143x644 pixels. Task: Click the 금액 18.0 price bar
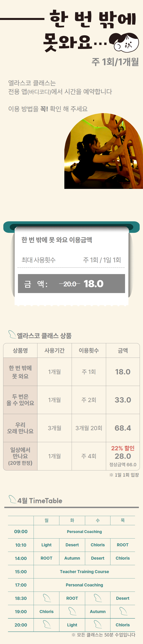(71, 284)
